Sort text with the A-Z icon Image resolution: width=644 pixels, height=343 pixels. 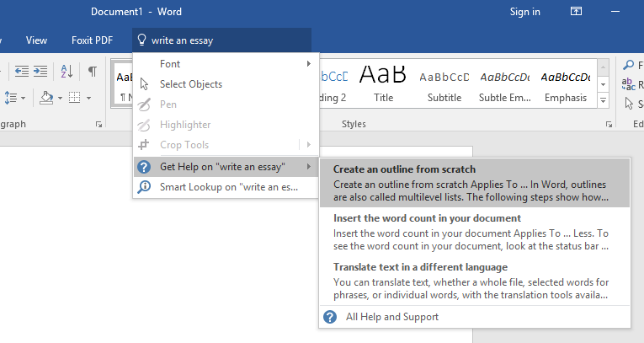click(67, 72)
